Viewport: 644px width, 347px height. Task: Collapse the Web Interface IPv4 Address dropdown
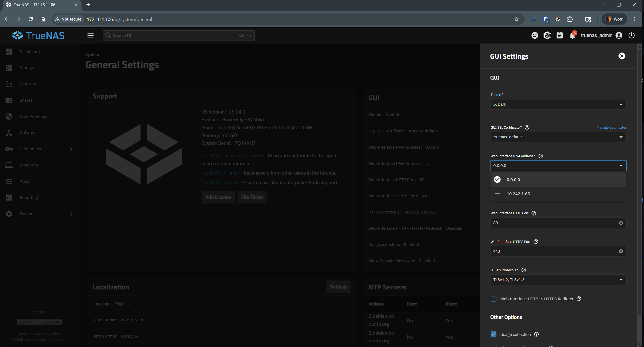(558, 166)
